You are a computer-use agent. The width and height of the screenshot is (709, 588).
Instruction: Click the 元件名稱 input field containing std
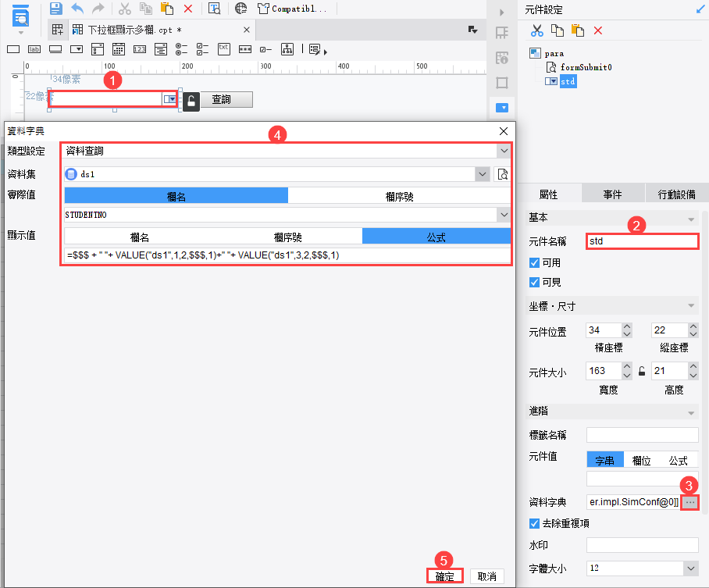pyautogui.click(x=642, y=241)
